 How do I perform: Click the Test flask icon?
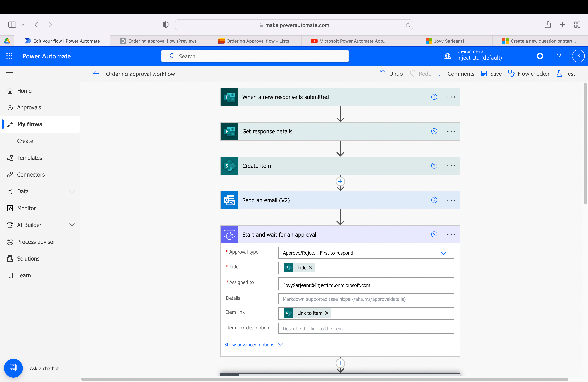tap(559, 74)
